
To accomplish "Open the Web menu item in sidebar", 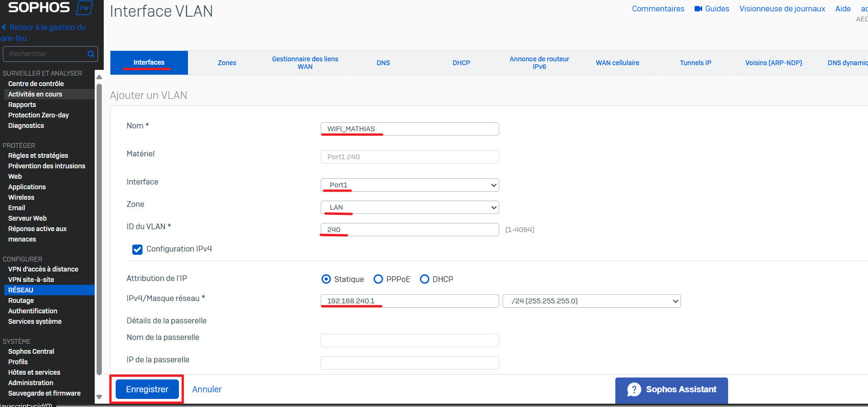I will point(15,176).
